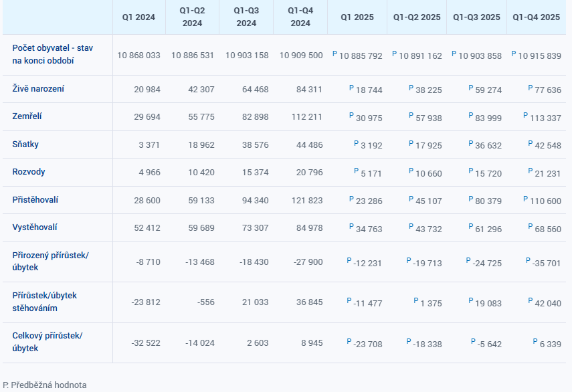Viewport: 572px width, 392px height.
Task: Select 'Přírůstek/úbytek stěhováním' row label
Action: point(45,302)
